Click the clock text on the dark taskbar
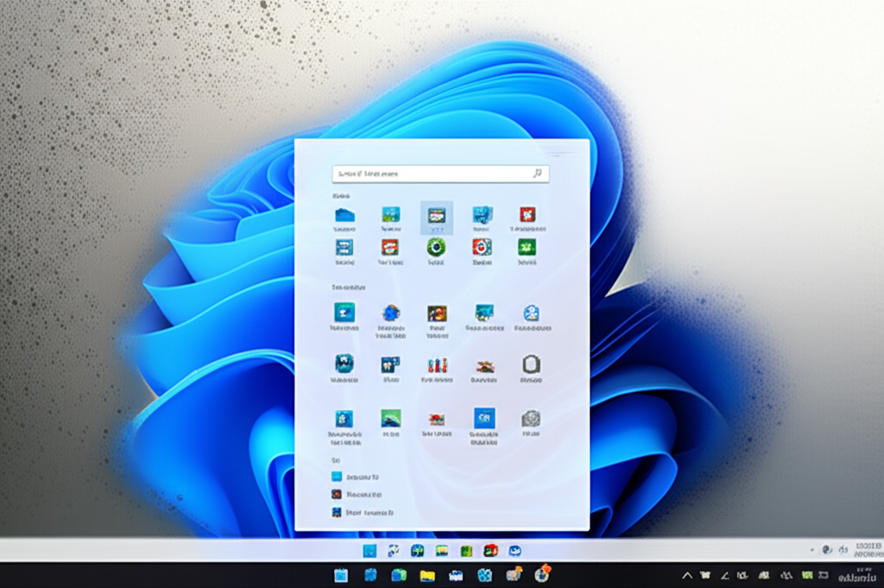Image resolution: width=884 pixels, height=588 pixels. [858, 576]
